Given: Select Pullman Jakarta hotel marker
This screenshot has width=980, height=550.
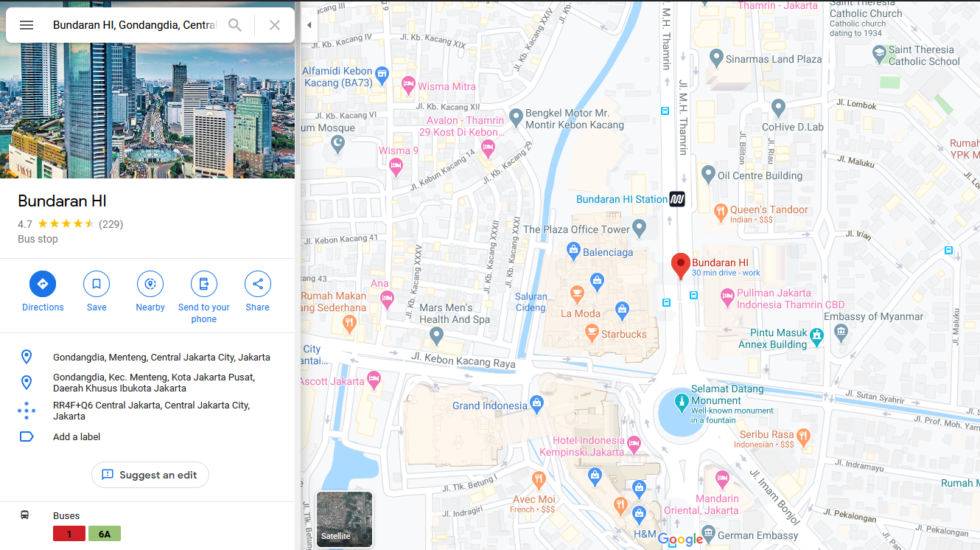Looking at the screenshot, I should point(727,298).
